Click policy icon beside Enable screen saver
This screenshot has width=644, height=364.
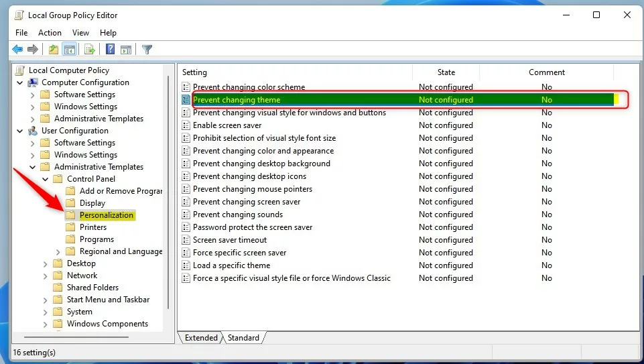[x=186, y=125]
